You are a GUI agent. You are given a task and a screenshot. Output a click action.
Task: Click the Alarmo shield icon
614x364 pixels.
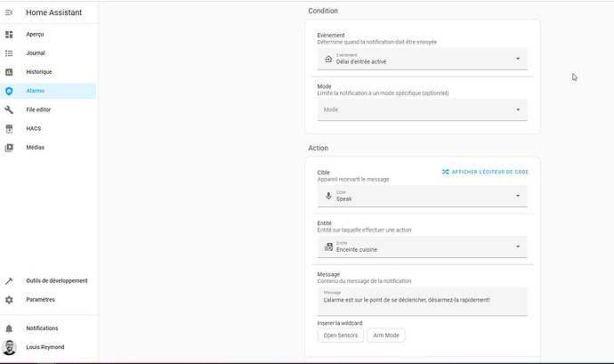[x=9, y=91]
